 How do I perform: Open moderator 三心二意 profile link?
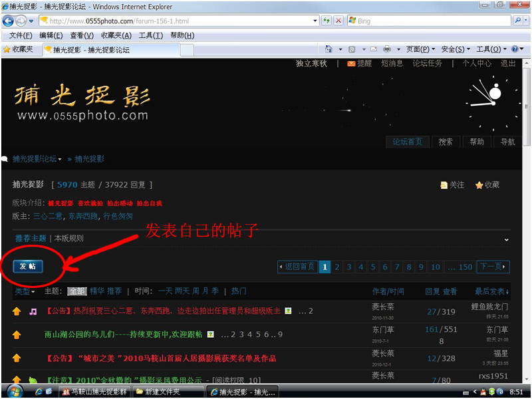pyautogui.click(x=48, y=216)
